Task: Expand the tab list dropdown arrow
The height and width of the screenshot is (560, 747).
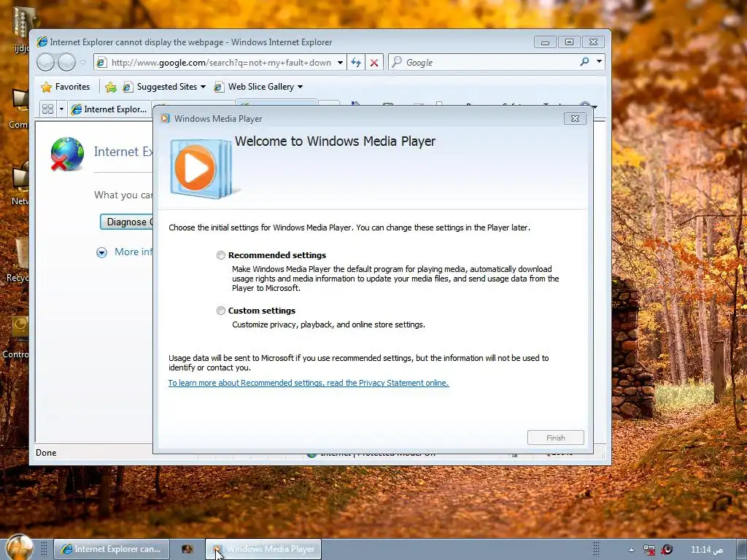Action: coord(61,109)
